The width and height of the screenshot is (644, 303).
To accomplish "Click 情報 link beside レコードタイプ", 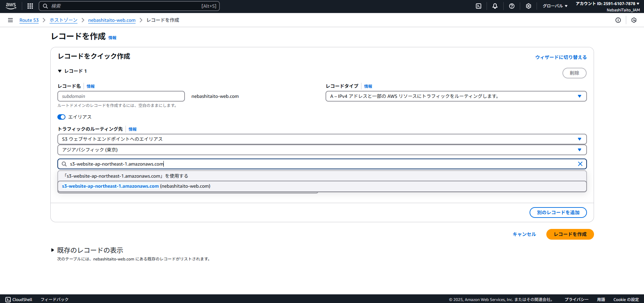I will (x=368, y=86).
